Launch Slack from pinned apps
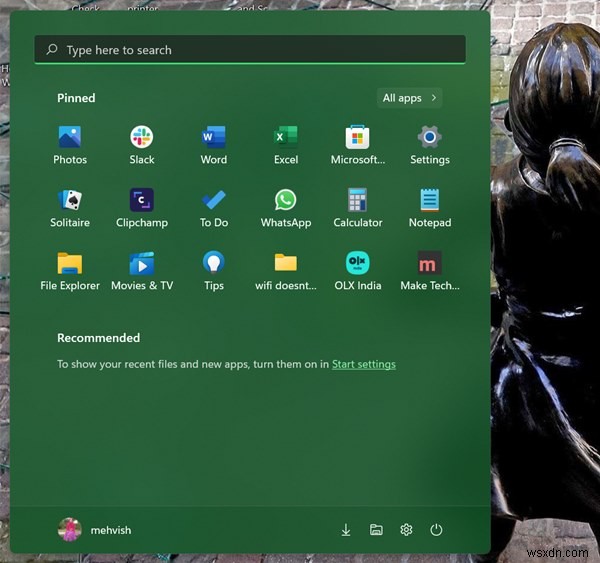This screenshot has width=600, height=563. (x=142, y=145)
